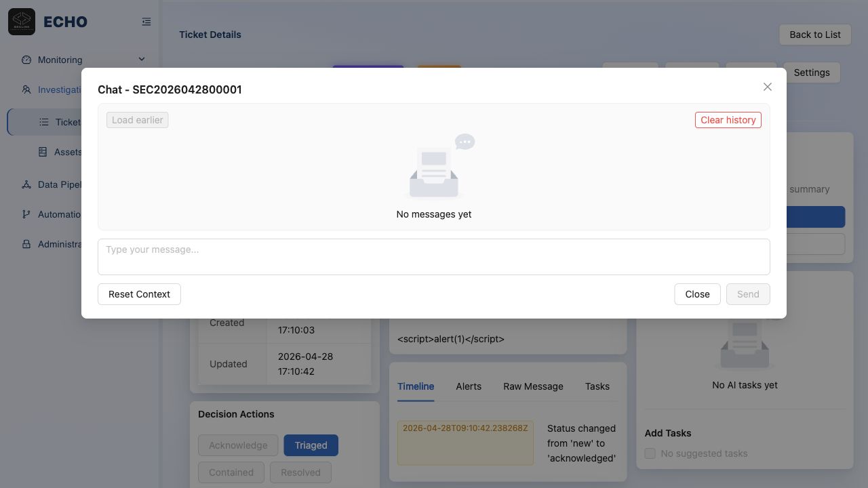
Task: Close the chat dialog with X icon
Action: click(x=767, y=87)
